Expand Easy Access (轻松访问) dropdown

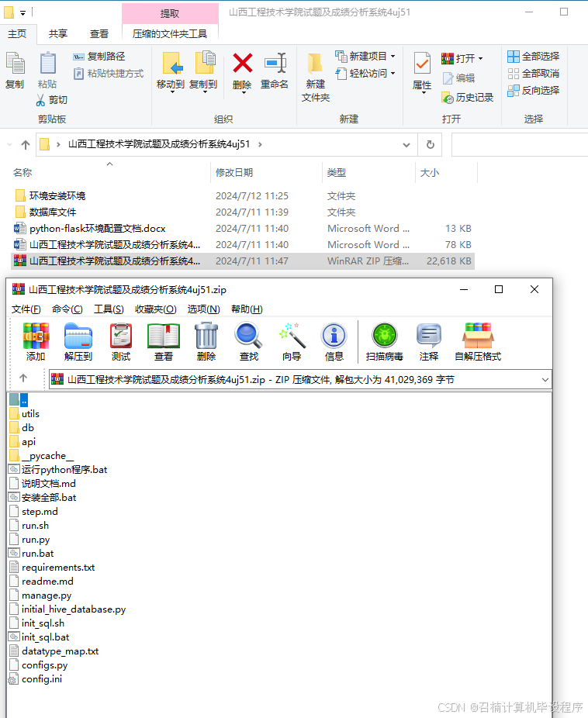(x=393, y=73)
